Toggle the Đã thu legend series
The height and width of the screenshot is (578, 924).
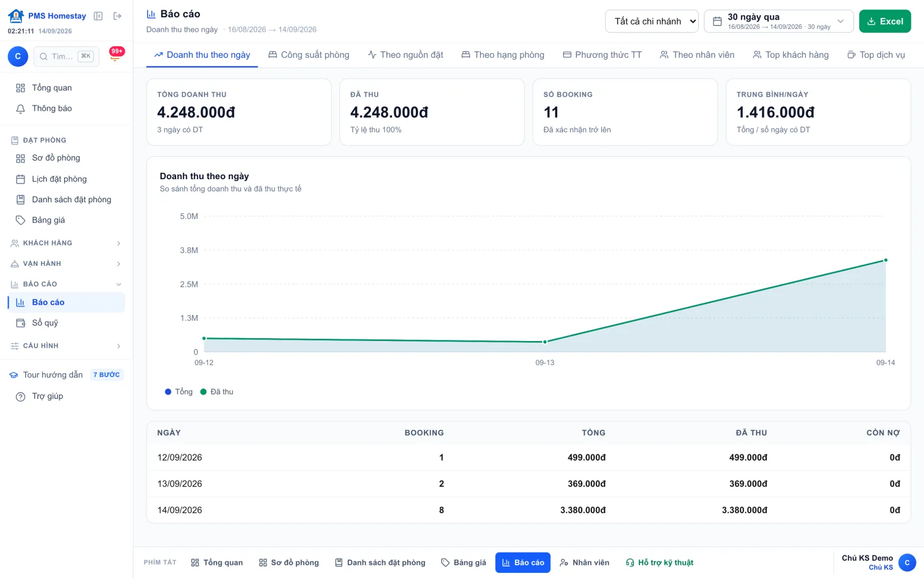tap(217, 392)
